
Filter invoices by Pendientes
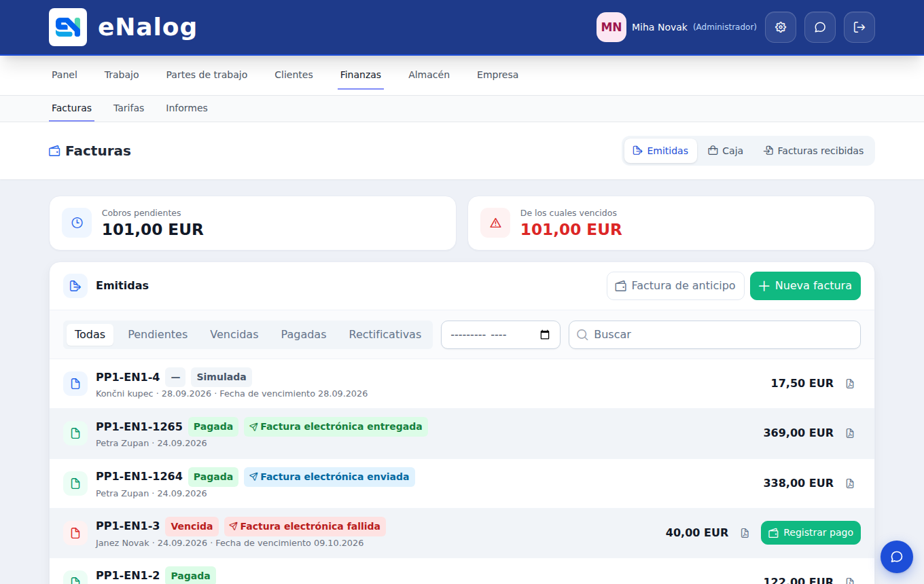pos(158,335)
